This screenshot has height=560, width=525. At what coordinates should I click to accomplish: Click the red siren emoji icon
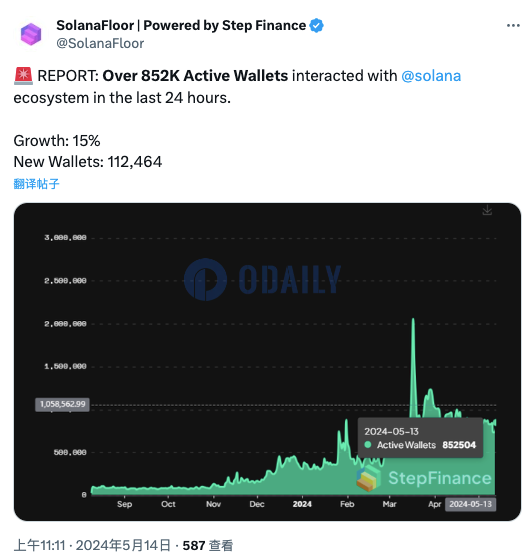24,76
